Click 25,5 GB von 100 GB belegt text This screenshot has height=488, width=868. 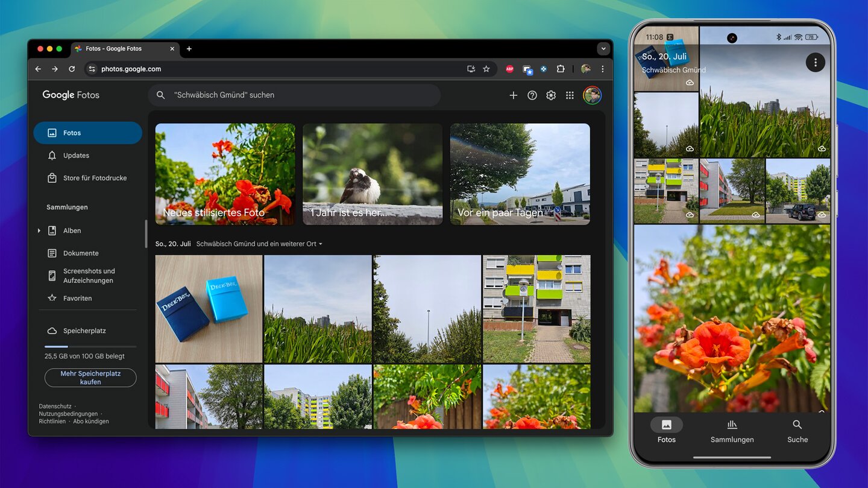(x=84, y=356)
